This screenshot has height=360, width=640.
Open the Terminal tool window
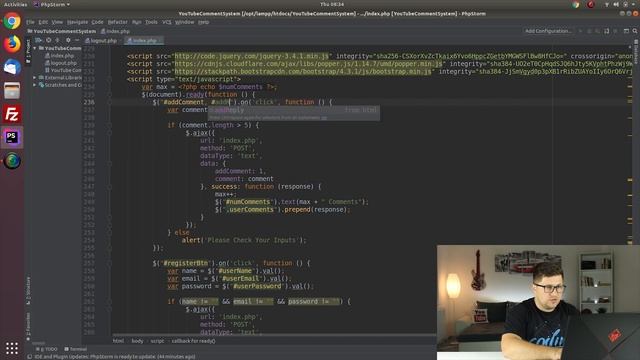pos(76,349)
